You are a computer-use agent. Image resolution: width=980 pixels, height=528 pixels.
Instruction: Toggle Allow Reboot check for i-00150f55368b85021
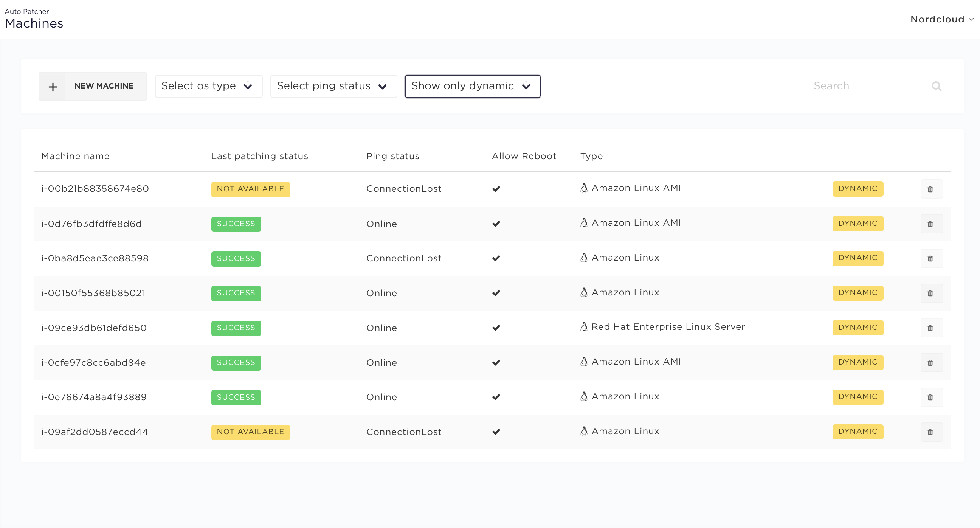click(x=496, y=293)
